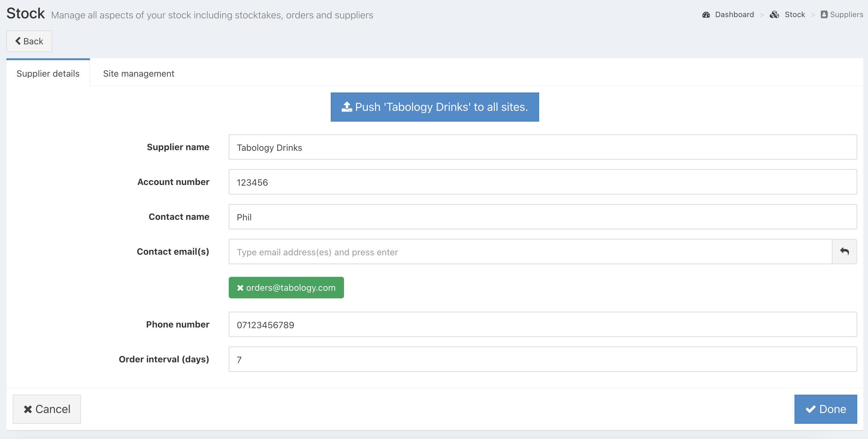Click the upload icon on Push button
868x439 pixels.
pyautogui.click(x=347, y=107)
